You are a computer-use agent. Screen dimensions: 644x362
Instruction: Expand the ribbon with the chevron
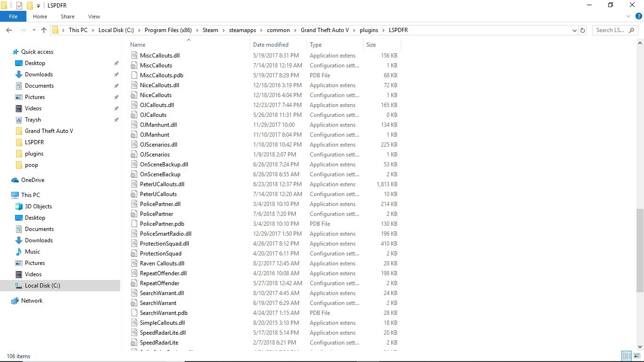coord(629,16)
